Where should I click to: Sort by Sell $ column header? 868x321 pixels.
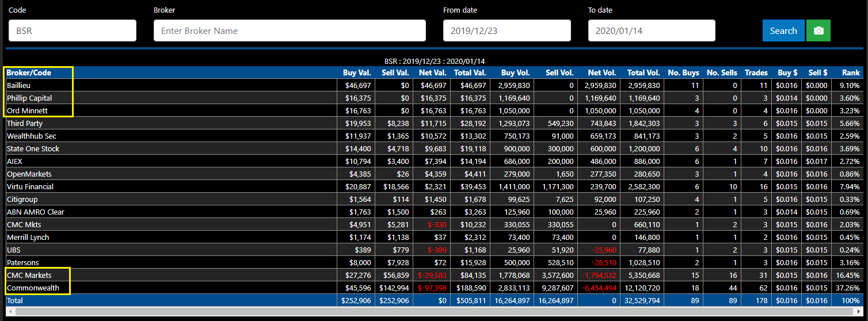click(x=817, y=72)
